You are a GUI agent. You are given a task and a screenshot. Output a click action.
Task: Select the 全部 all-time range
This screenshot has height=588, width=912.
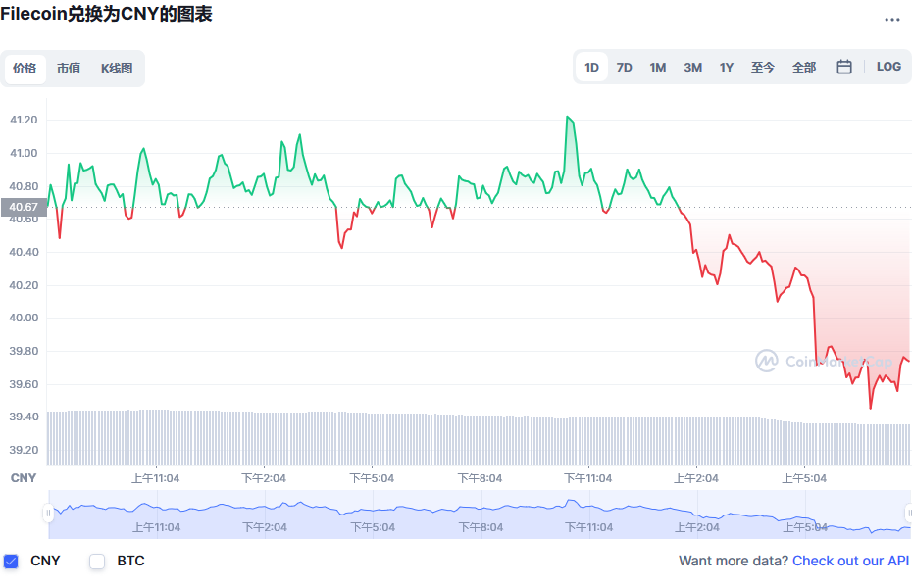[x=804, y=68]
